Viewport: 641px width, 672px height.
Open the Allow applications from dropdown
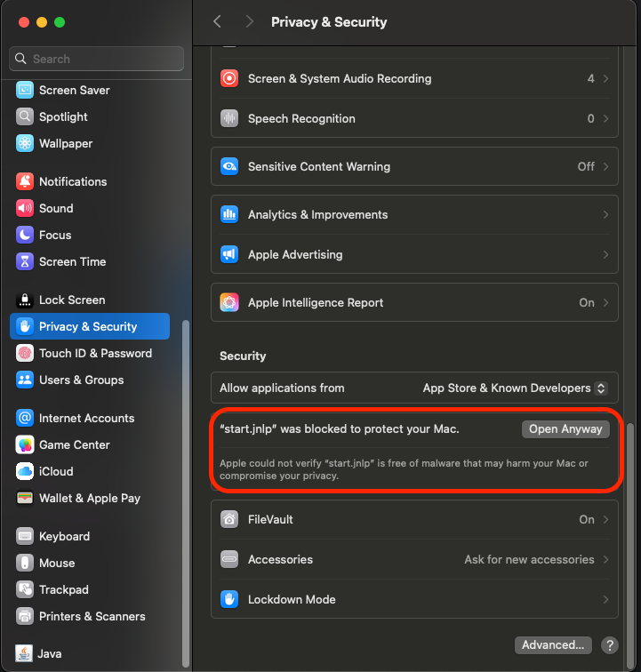(x=515, y=388)
